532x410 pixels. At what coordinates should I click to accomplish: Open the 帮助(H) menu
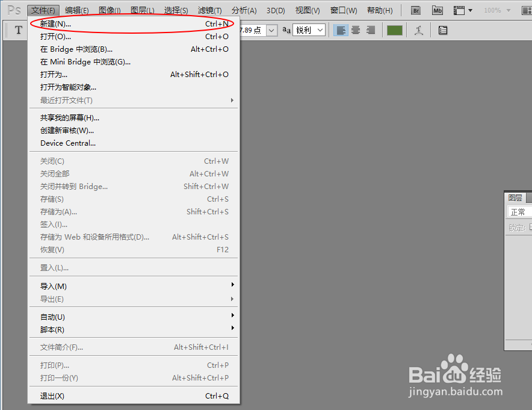pyautogui.click(x=380, y=10)
